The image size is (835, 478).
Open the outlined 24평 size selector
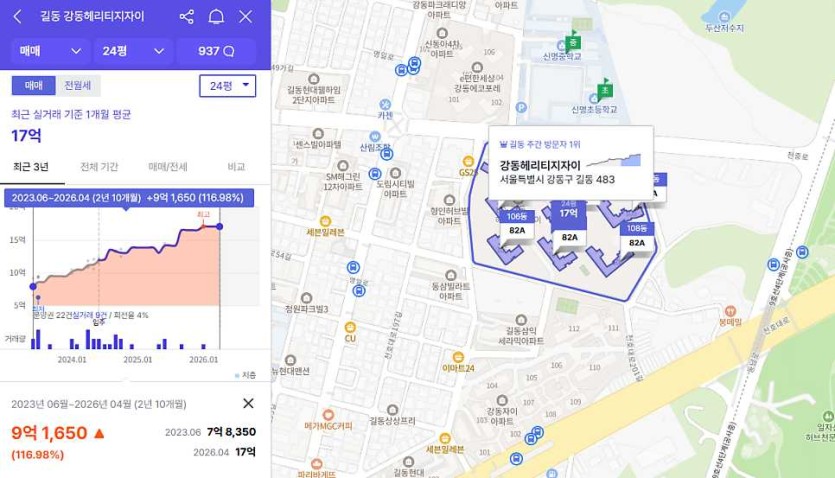(x=227, y=87)
